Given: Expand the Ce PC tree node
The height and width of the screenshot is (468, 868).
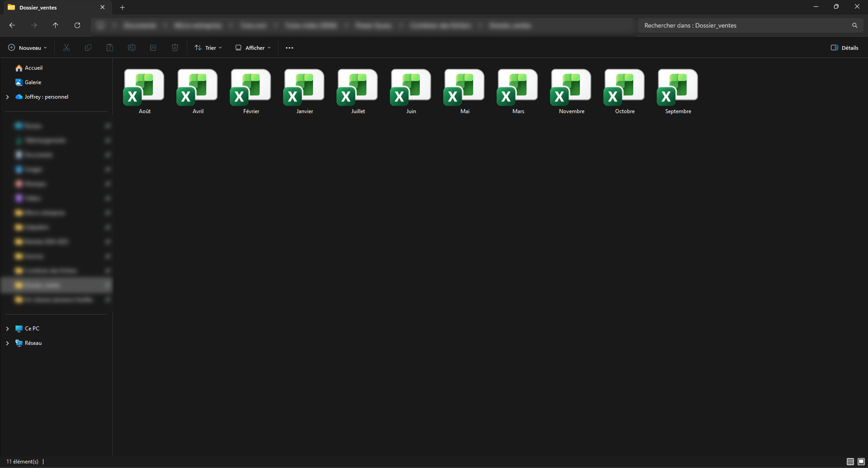Looking at the screenshot, I should [x=7, y=328].
